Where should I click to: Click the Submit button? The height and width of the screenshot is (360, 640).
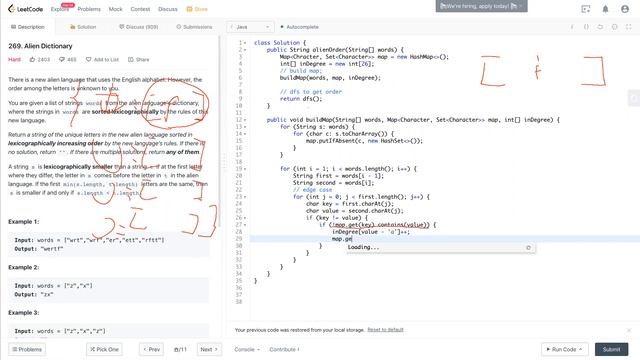tap(611, 349)
